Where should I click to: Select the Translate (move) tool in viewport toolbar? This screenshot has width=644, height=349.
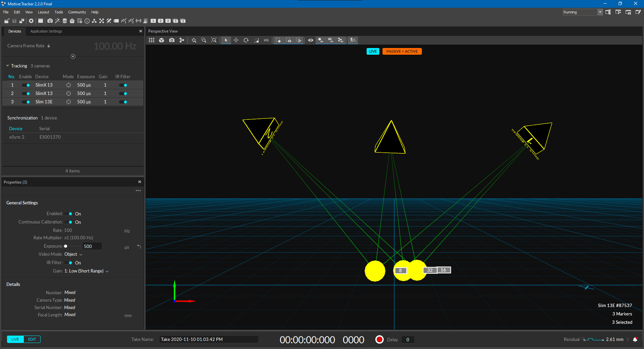[x=236, y=40]
